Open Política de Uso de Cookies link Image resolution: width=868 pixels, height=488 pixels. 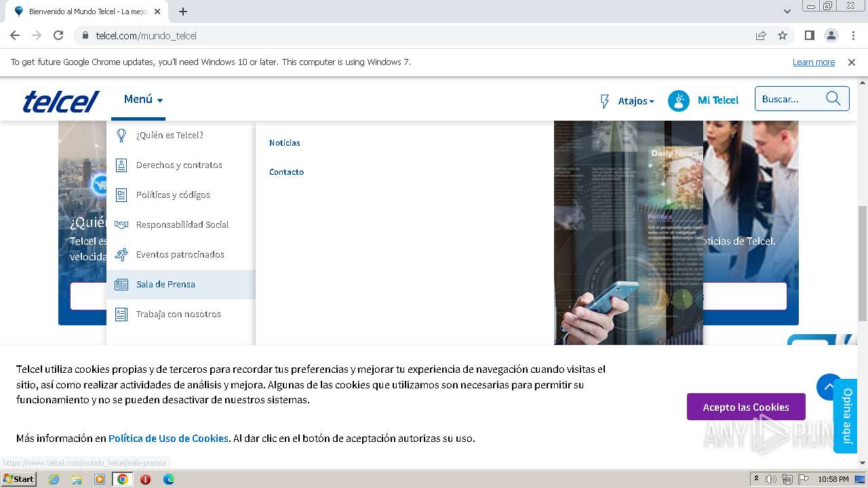(168, 438)
